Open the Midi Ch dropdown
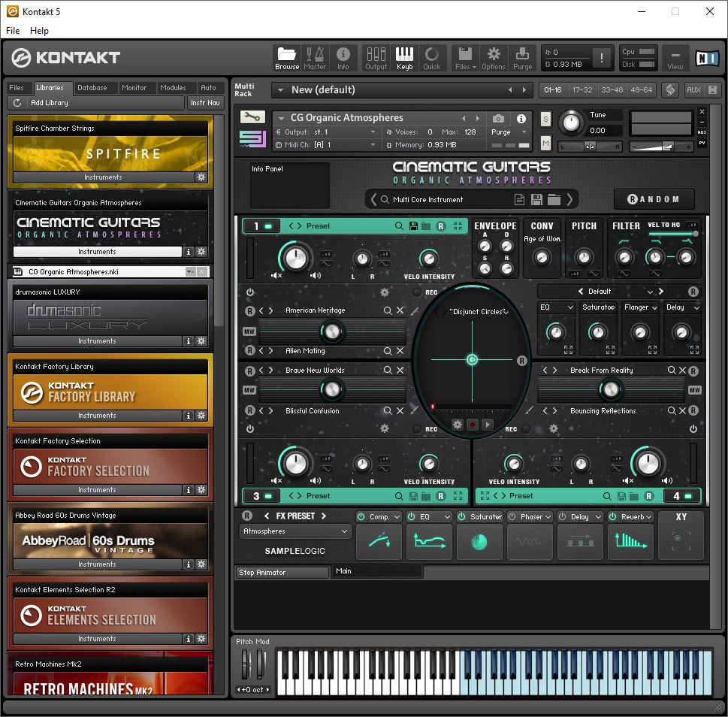This screenshot has width=728, height=717. point(373,145)
